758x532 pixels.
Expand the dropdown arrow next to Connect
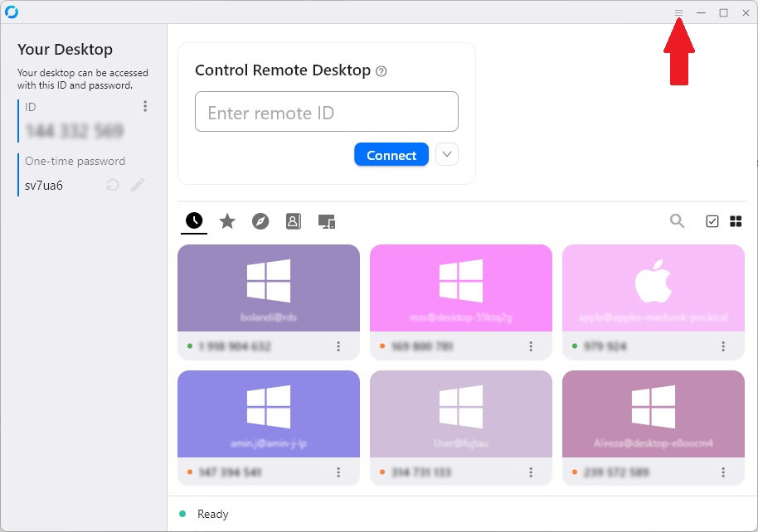coord(447,154)
